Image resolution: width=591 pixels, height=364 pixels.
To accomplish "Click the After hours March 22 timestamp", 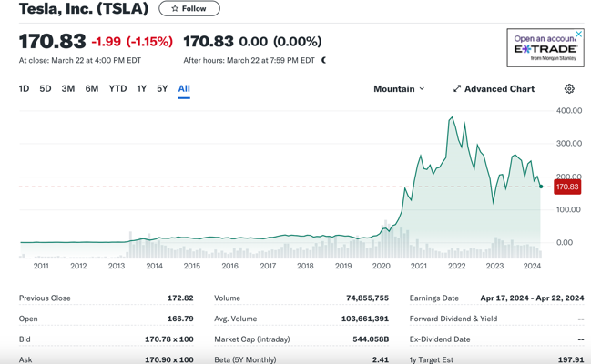I will coord(249,60).
